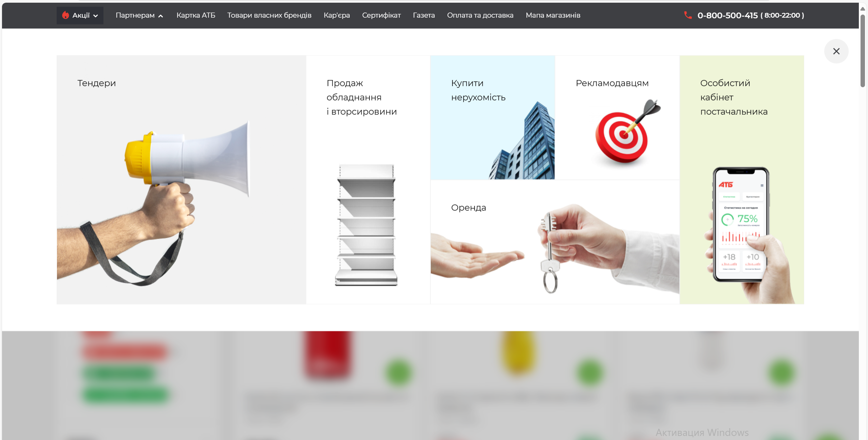Click the Кар'єра link in the navbar

point(336,15)
